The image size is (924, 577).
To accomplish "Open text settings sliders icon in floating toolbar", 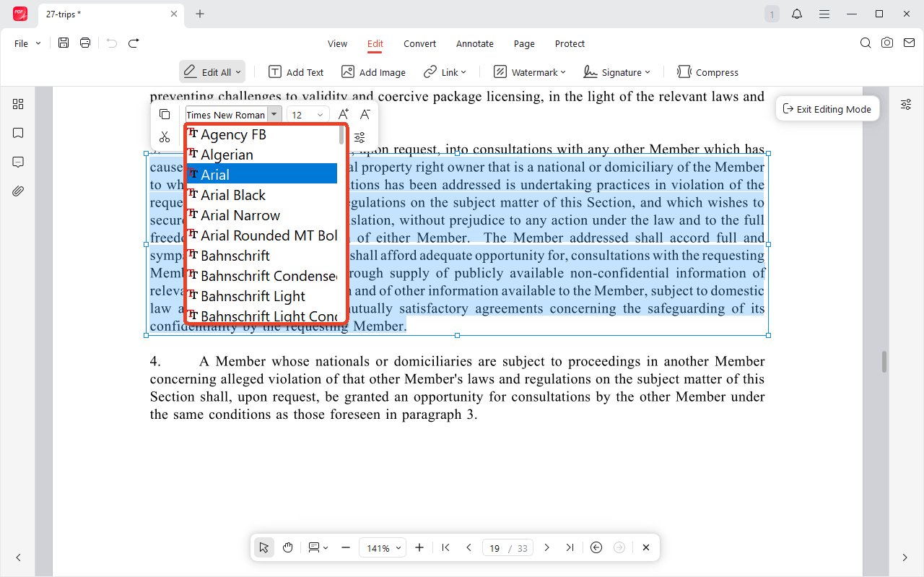I will (x=359, y=137).
